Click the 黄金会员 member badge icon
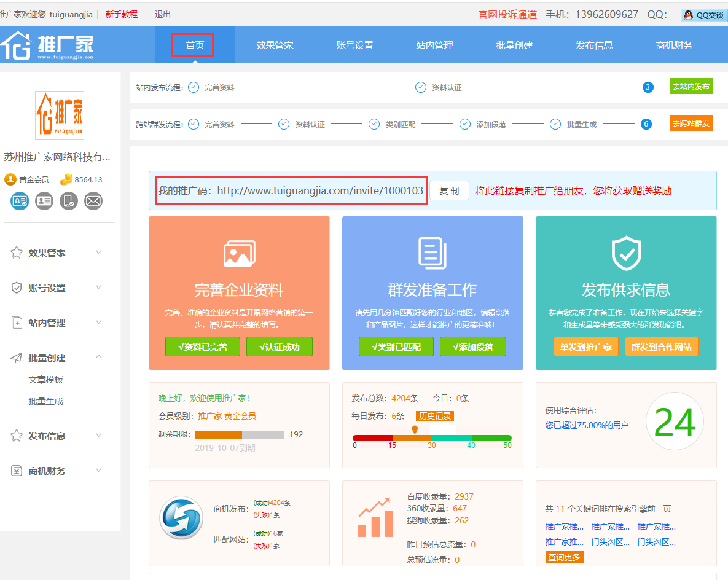728x580 pixels. point(10,179)
